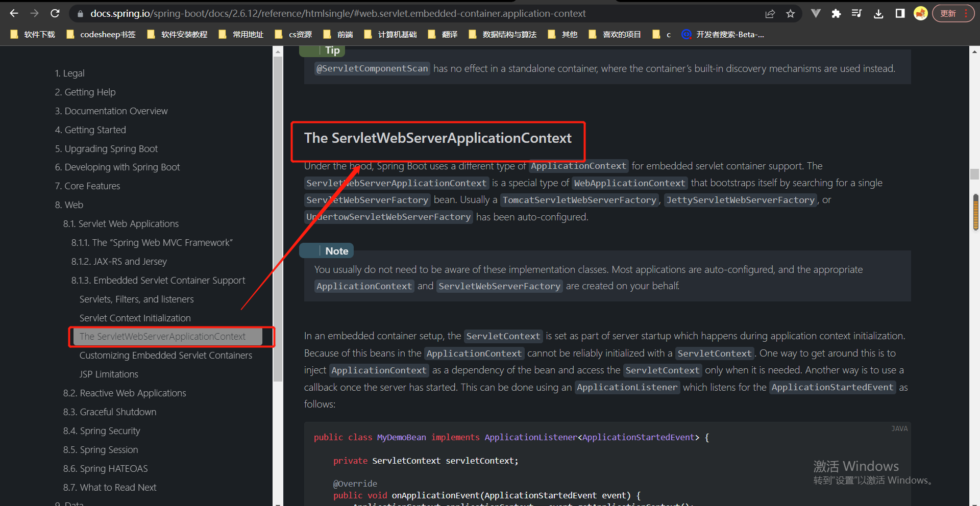
Task: Navigate to 8.7. What to Read Next
Action: click(x=110, y=488)
